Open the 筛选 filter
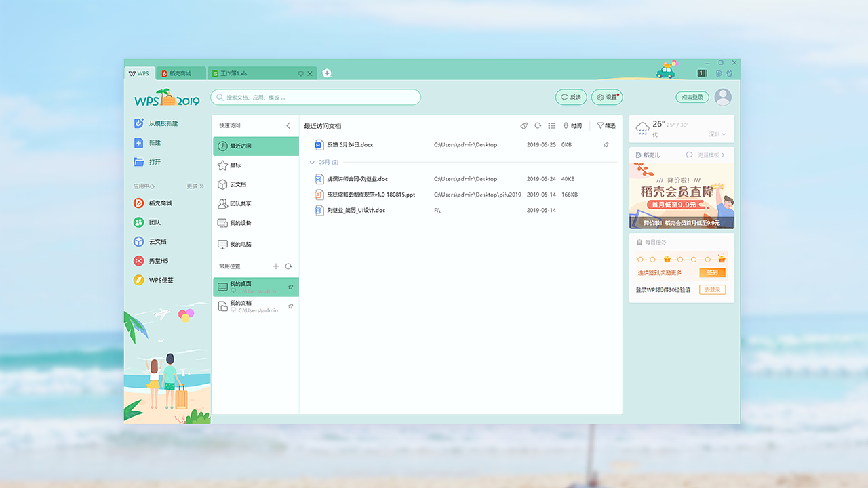868x488 pixels. 606,126
